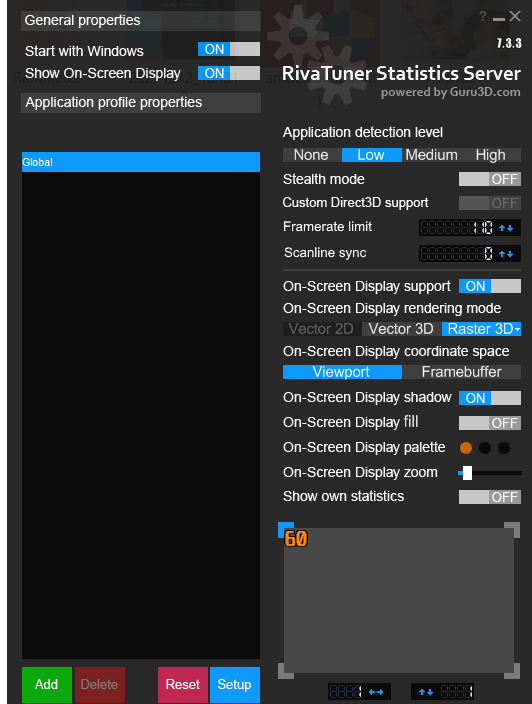Image resolution: width=532 pixels, height=704 pixels.
Task: Click the Scanline sync value field
Action: click(x=457, y=254)
